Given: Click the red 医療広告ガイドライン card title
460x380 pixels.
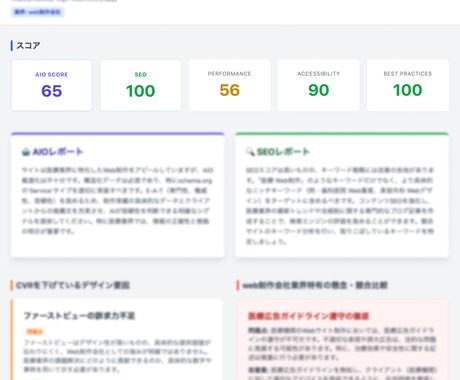Looking at the screenshot, I should tap(309, 316).
